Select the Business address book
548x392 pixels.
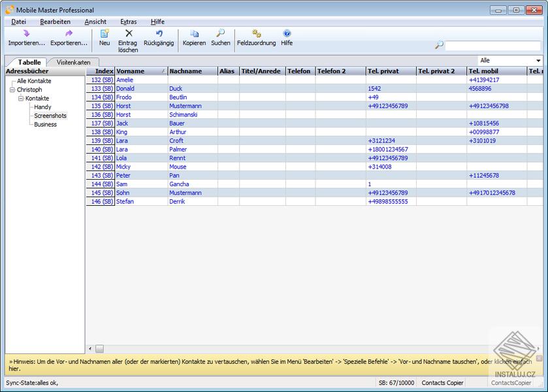(45, 124)
